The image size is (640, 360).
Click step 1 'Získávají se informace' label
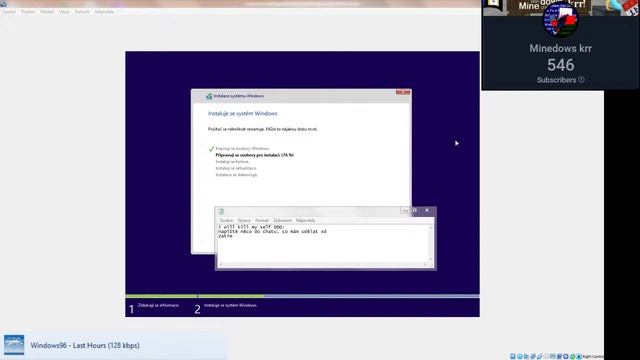tap(158, 305)
